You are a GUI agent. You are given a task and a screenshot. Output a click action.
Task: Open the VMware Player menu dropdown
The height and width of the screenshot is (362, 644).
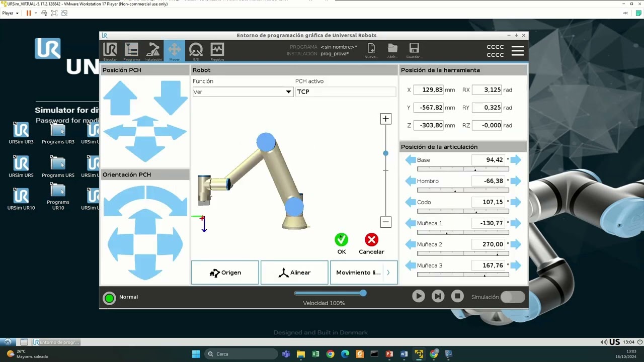(x=10, y=13)
